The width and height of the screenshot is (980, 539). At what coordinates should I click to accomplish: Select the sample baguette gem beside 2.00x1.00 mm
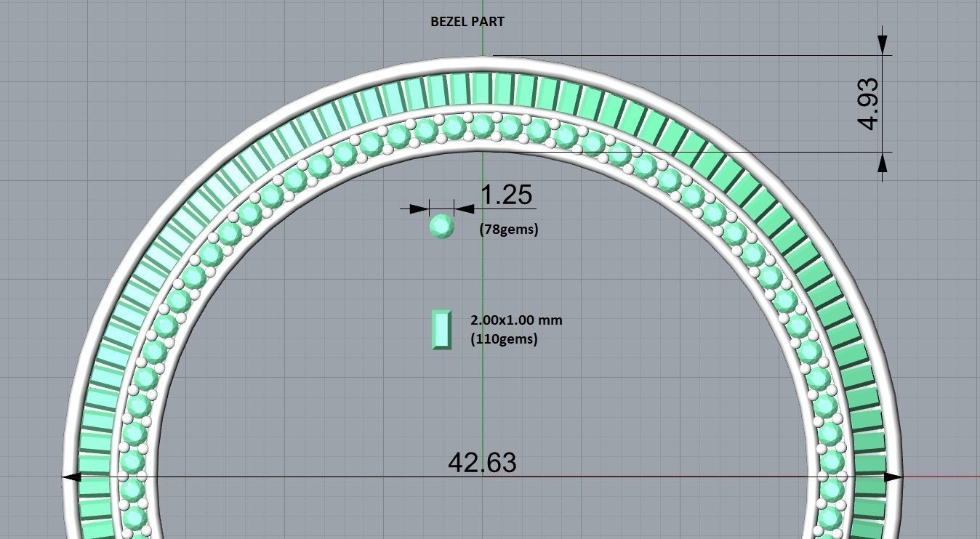(441, 330)
